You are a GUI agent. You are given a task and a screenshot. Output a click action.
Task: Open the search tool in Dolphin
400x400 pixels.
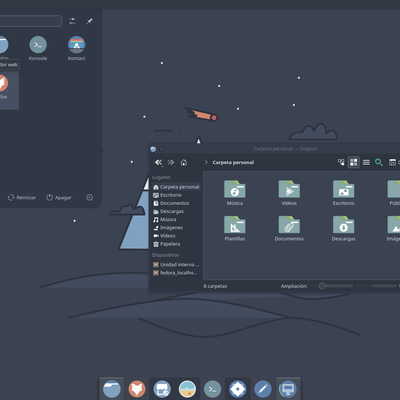(379, 162)
